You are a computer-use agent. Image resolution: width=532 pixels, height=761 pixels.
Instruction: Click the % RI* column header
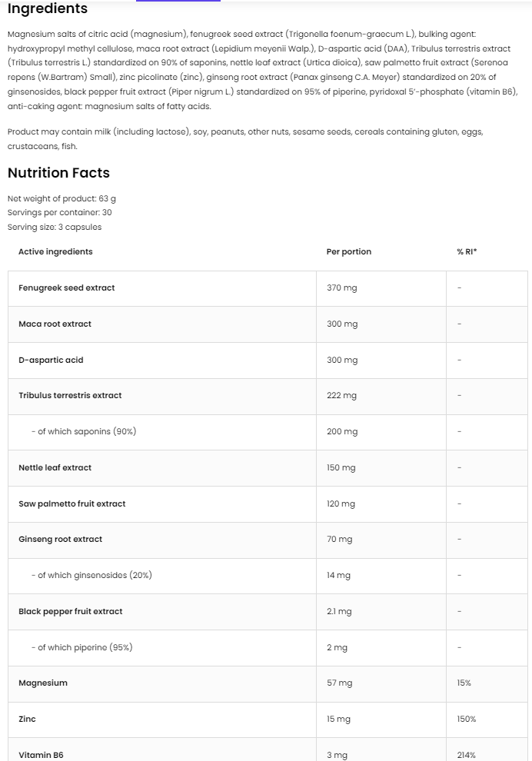[467, 252]
